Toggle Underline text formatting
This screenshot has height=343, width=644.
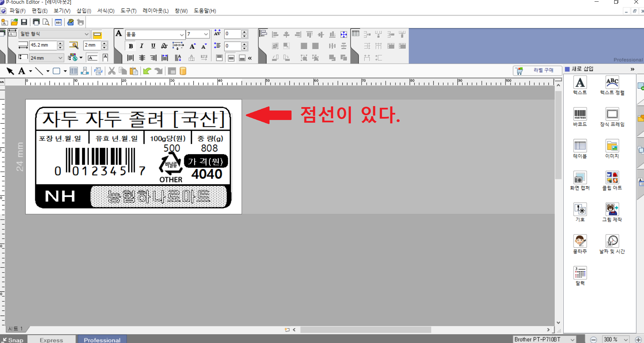tap(153, 46)
